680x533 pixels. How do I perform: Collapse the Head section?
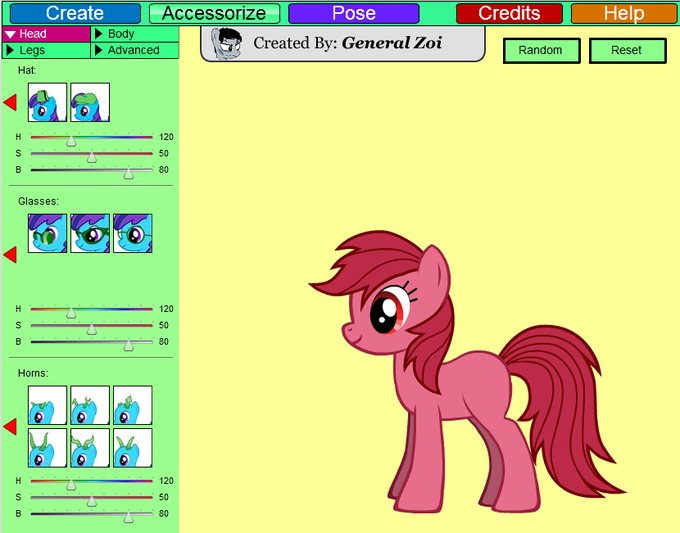point(46,34)
